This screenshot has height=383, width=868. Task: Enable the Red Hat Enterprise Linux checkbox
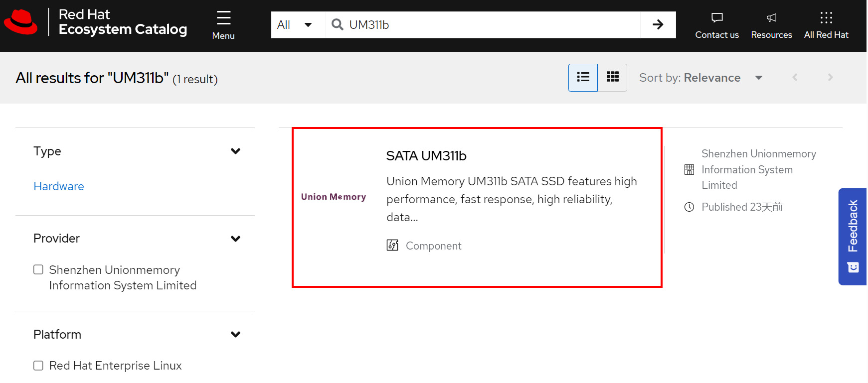tap(38, 366)
